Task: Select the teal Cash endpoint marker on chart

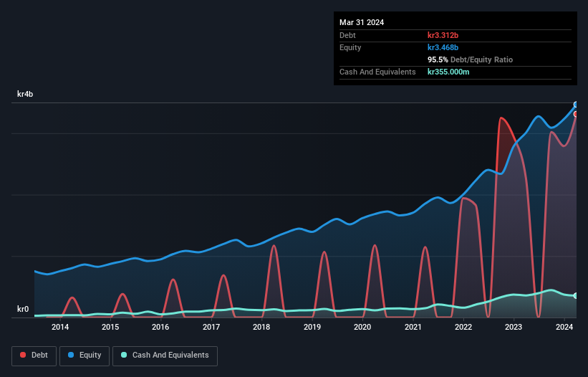Action: [576, 296]
